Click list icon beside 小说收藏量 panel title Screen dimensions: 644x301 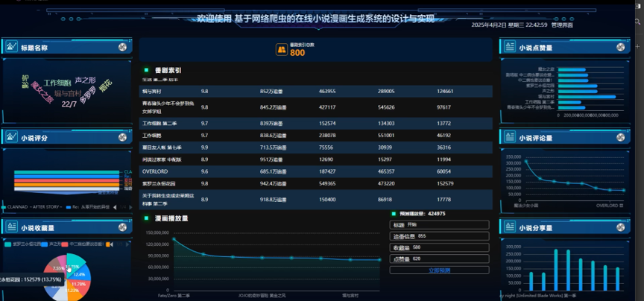click(x=11, y=227)
